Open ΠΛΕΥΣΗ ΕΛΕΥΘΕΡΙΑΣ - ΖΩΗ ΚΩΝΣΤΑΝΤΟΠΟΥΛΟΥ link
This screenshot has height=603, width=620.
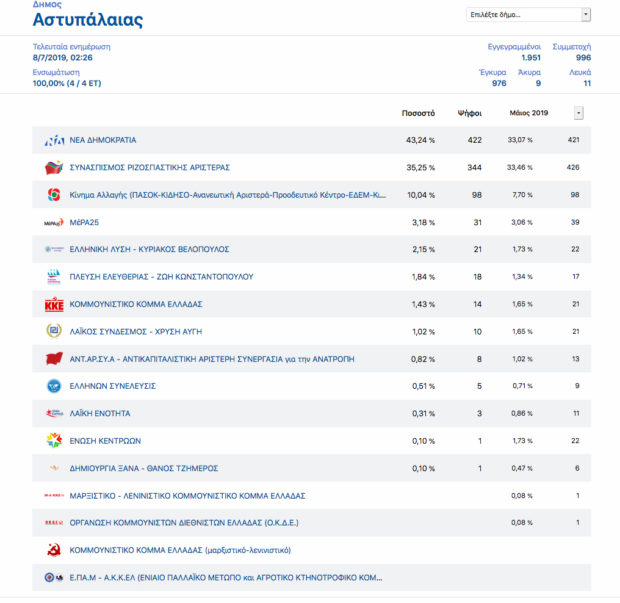(x=161, y=276)
